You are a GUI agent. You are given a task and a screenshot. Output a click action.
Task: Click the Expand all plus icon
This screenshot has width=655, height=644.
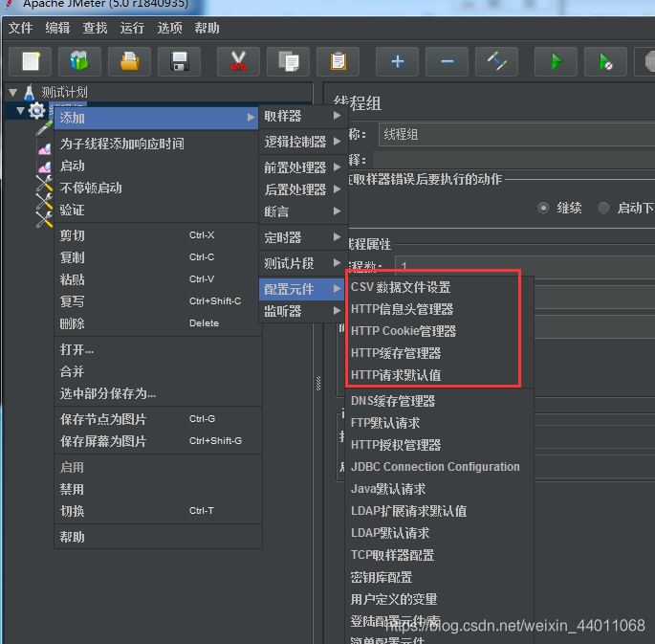tap(397, 61)
